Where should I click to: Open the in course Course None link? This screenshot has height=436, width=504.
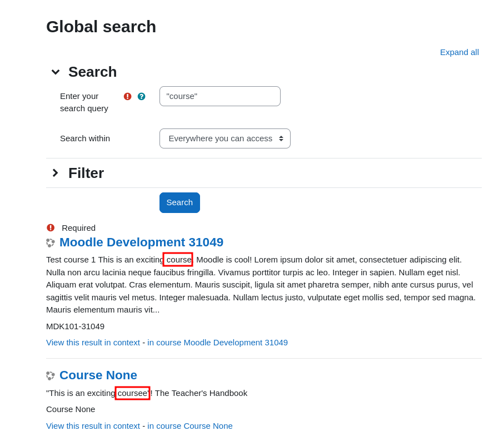tap(190, 426)
